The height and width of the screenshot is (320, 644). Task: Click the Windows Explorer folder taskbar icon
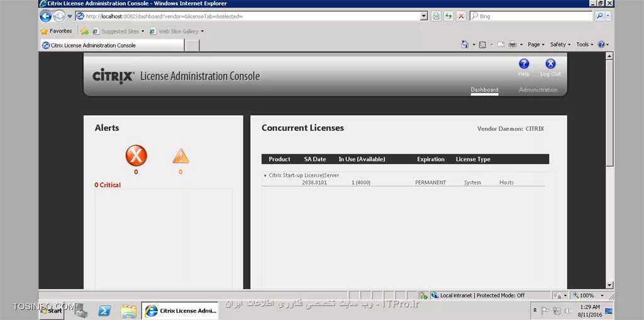(x=128, y=311)
